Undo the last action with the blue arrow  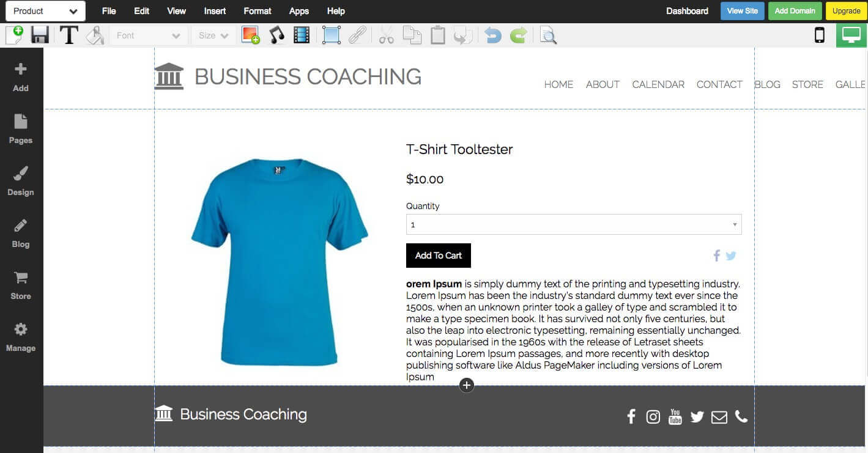click(492, 35)
